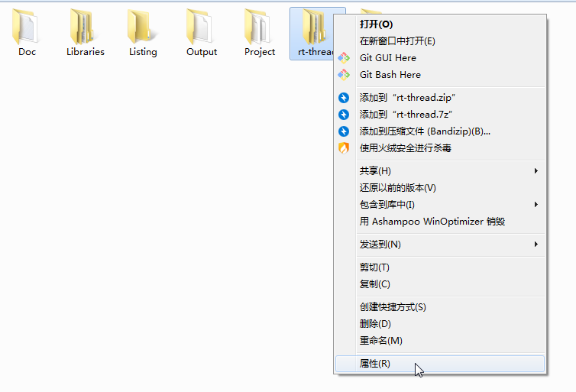Click the Huorong shield antivirus icon
Image resolution: width=576 pixels, height=392 pixels.
(x=344, y=148)
